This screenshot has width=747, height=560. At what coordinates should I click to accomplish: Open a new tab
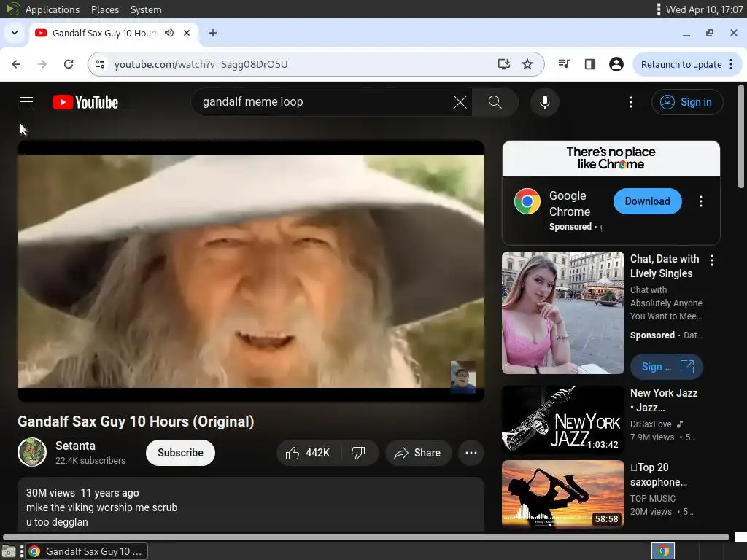pos(213,33)
